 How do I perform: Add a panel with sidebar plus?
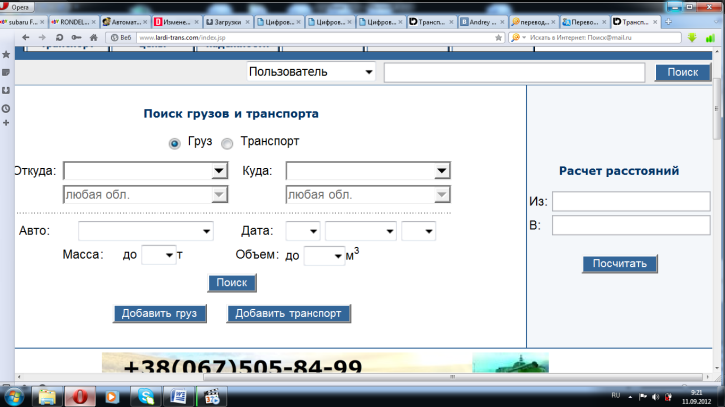(6, 123)
